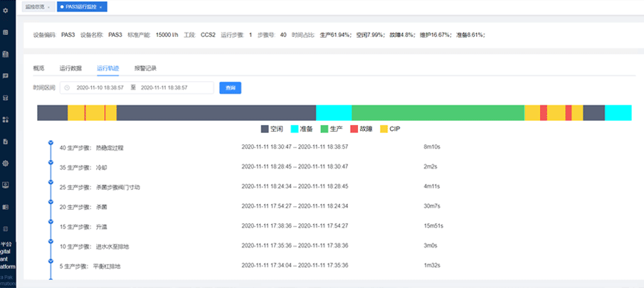
Task: Click the large green 生产 segment in timeline bar
Action: click(x=438, y=113)
